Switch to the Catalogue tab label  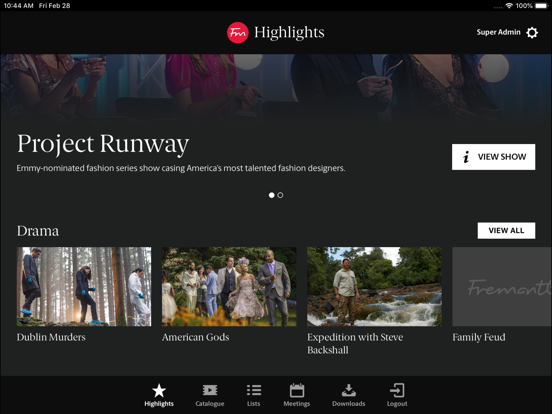click(210, 404)
